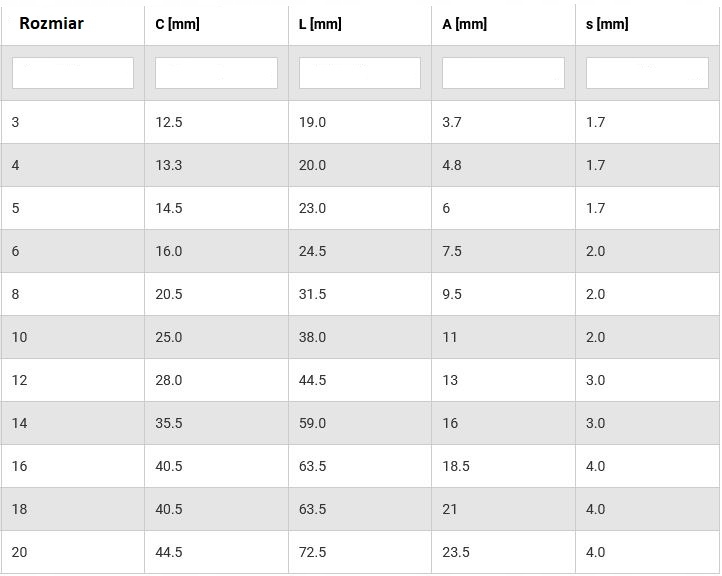
Task: Select the cell containing 18.5
Action: [x=456, y=466]
